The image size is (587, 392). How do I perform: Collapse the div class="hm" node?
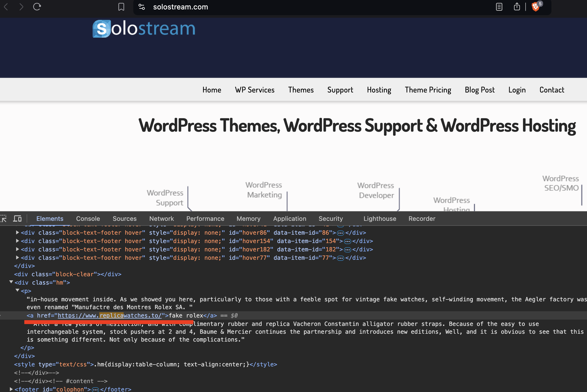[11, 282]
